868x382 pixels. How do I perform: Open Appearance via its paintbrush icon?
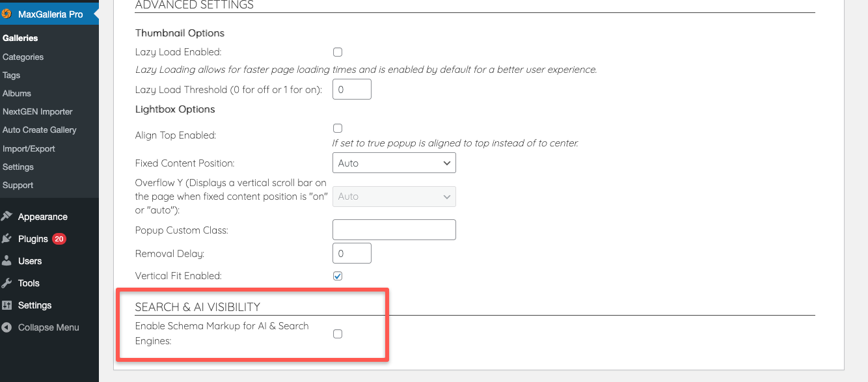[7, 217]
